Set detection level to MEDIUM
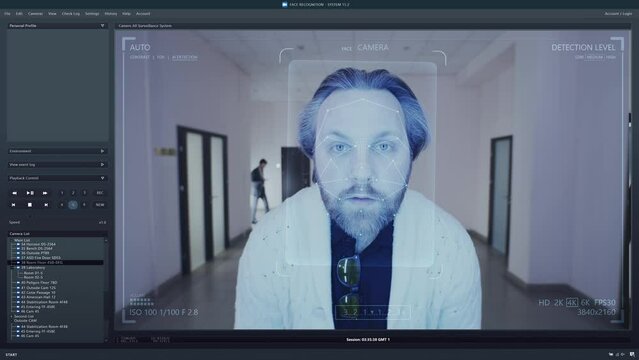The width and height of the screenshot is (639, 360). point(595,57)
